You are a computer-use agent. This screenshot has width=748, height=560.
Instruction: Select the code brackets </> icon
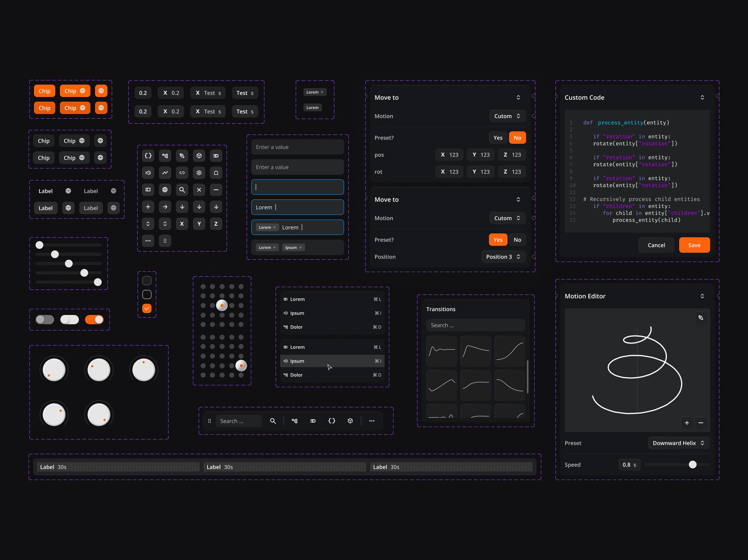click(x=182, y=173)
